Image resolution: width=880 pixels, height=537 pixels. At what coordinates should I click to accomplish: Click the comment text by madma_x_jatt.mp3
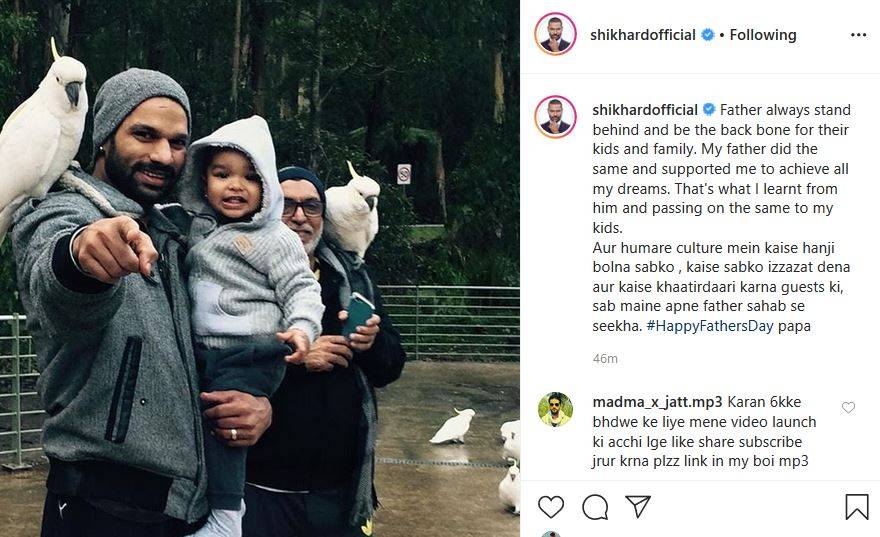(704, 432)
